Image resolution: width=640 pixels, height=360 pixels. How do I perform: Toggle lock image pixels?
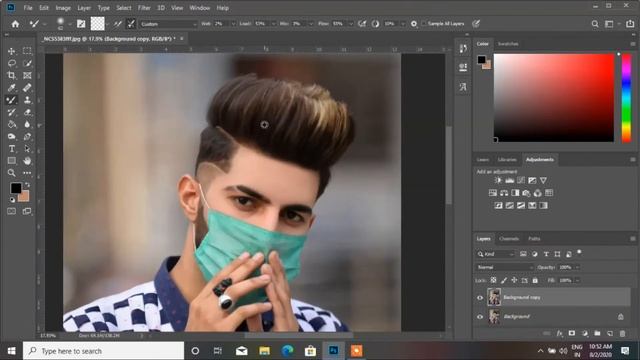[x=504, y=280]
